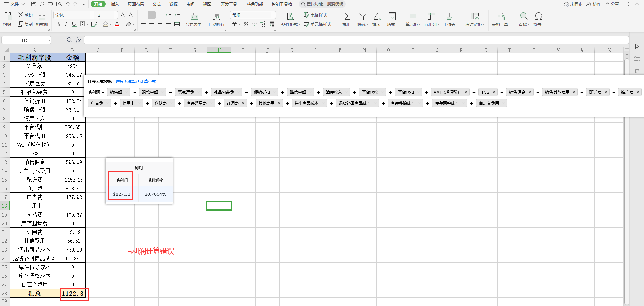This screenshot has width=644, height=306.
Task: Remove the 广告费 tag from formula
Action: click(x=108, y=103)
